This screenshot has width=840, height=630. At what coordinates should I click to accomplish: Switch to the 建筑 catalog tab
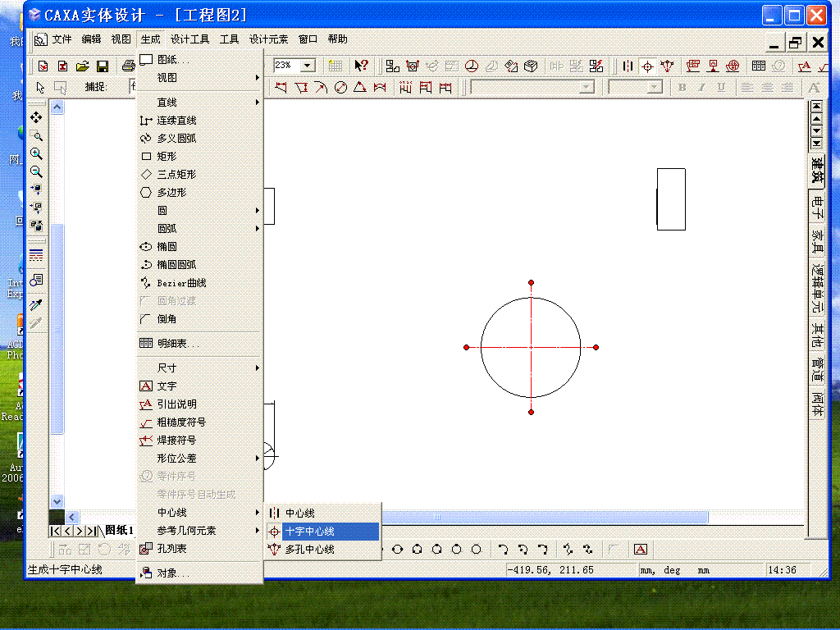pos(817,170)
